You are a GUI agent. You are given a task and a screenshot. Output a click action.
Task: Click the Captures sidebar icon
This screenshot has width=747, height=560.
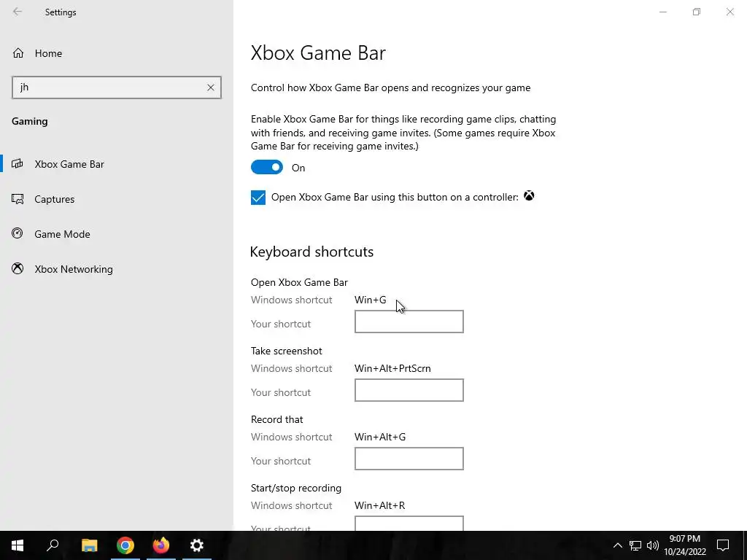pyautogui.click(x=18, y=199)
